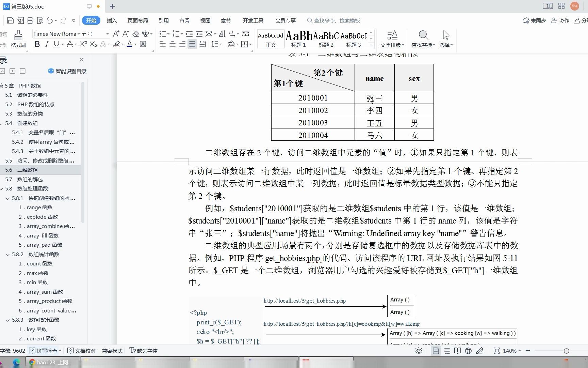This screenshot has width=588, height=368.
Task: Apply the 标题 1 heading style
Action: [298, 39]
